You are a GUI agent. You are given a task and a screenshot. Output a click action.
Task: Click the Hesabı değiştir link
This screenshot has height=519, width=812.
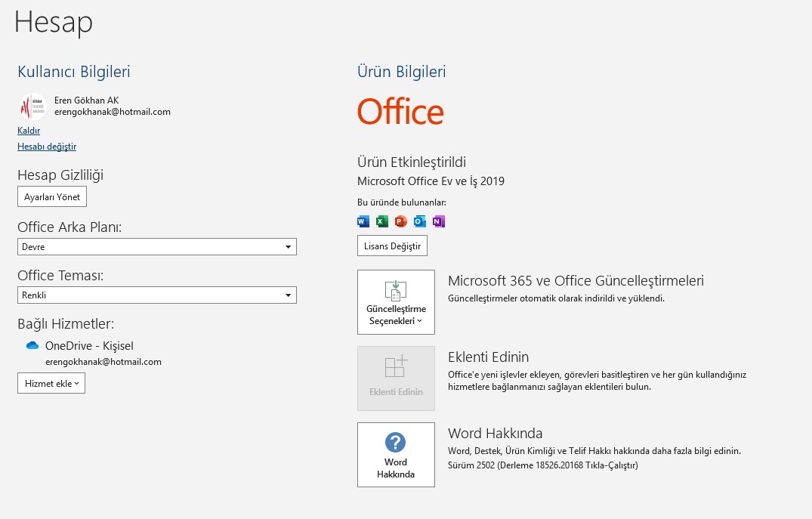(x=47, y=147)
